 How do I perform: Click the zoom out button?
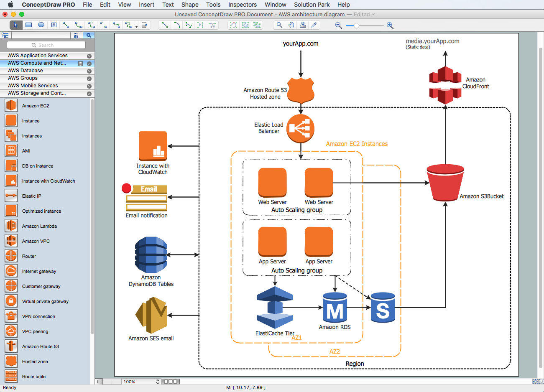pyautogui.click(x=339, y=25)
